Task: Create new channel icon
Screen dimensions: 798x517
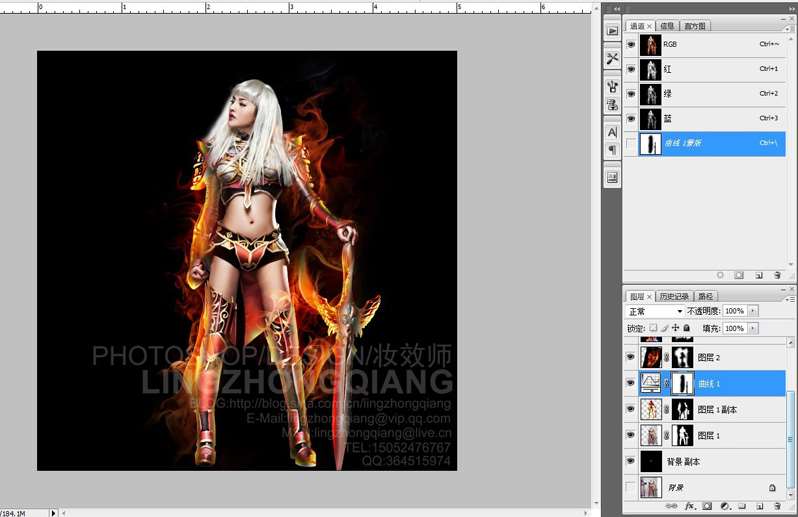Action: [x=759, y=275]
